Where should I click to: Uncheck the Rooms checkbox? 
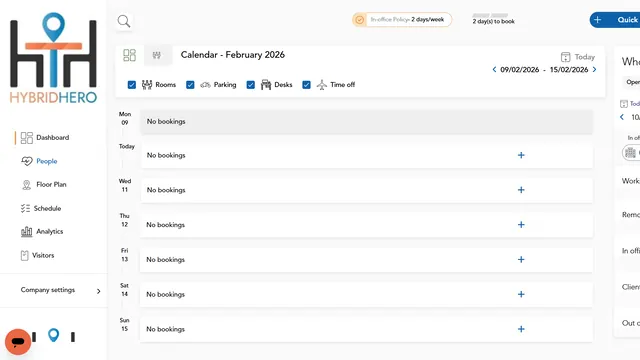[131, 85]
